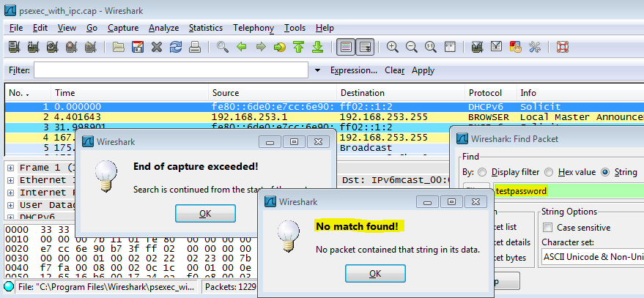
Task: Jump to first packet icon
Action: click(299, 47)
